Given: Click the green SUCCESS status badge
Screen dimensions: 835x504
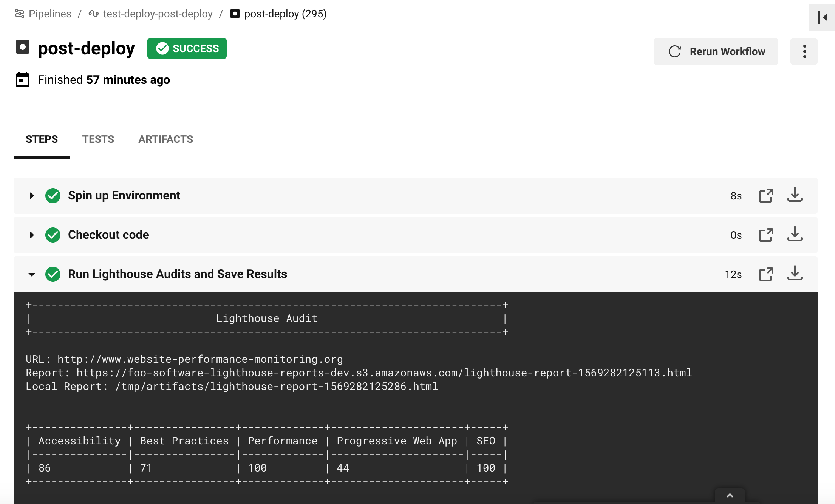Looking at the screenshot, I should point(187,48).
